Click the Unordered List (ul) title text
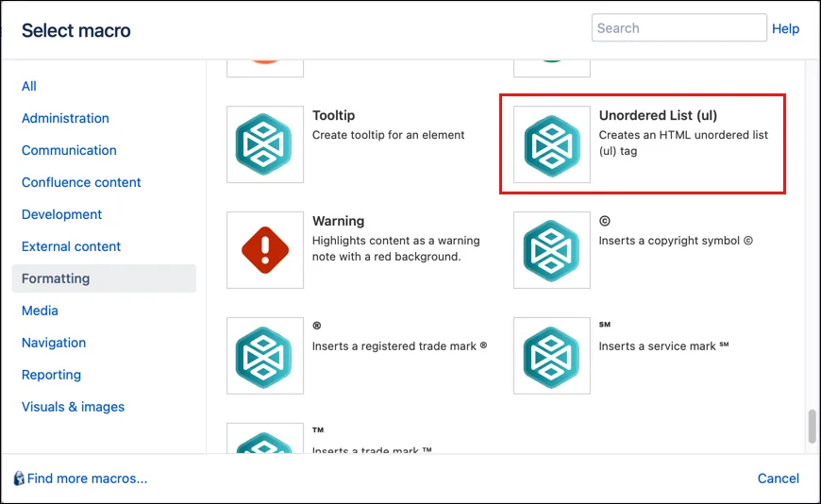This screenshot has width=821, height=504. (x=658, y=115)
